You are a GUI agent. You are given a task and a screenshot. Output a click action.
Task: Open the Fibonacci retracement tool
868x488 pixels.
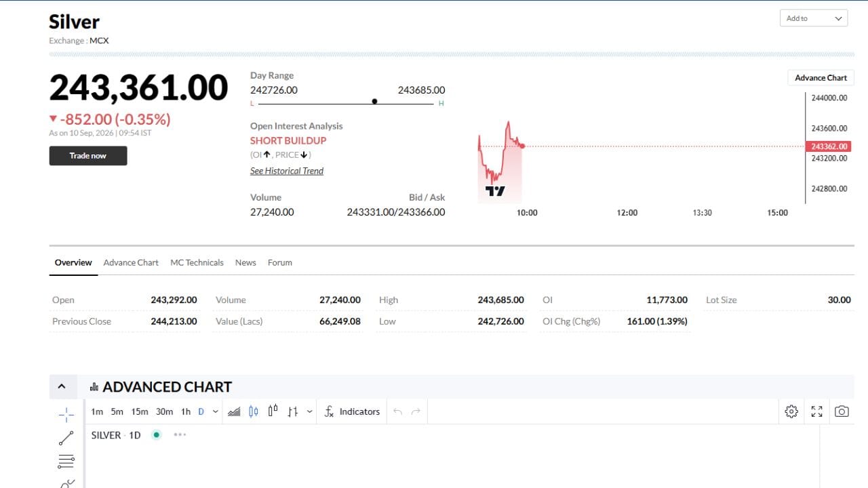pyautogui.click(x=66, y=462)
